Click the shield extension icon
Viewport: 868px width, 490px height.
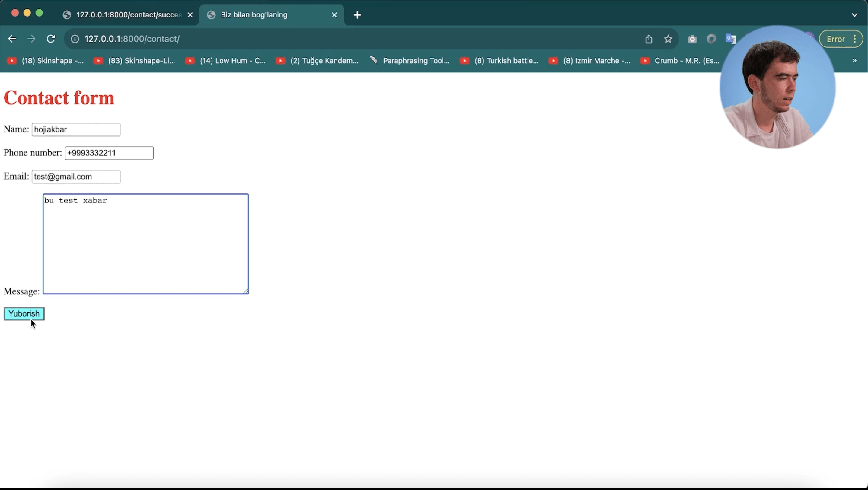[x=711, y=39]
